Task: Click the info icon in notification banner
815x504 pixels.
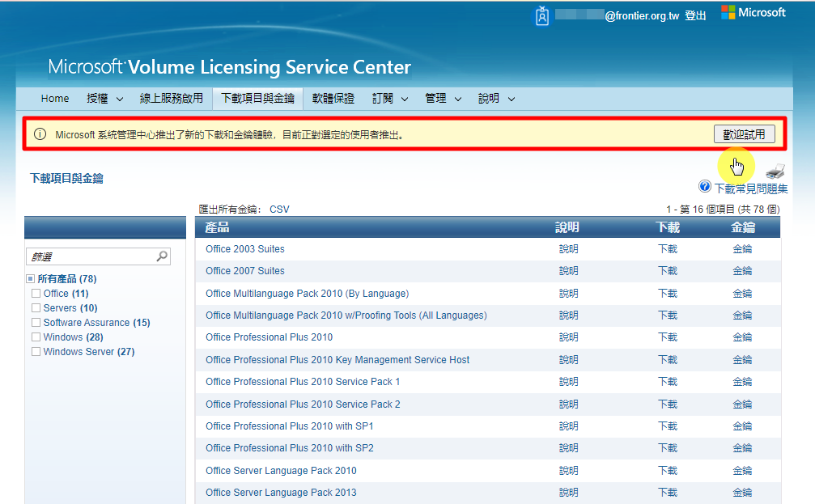Action: (40, 134)
